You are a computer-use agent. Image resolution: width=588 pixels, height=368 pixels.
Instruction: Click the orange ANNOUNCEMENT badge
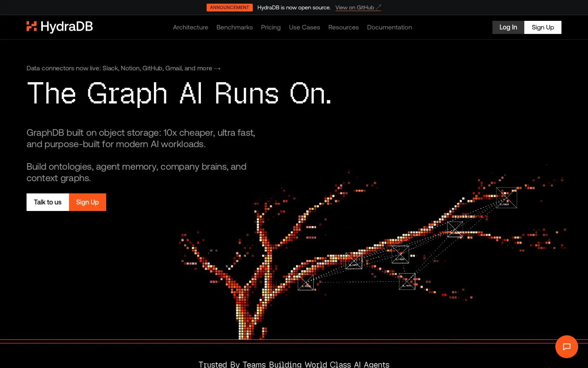click(229, 7)
